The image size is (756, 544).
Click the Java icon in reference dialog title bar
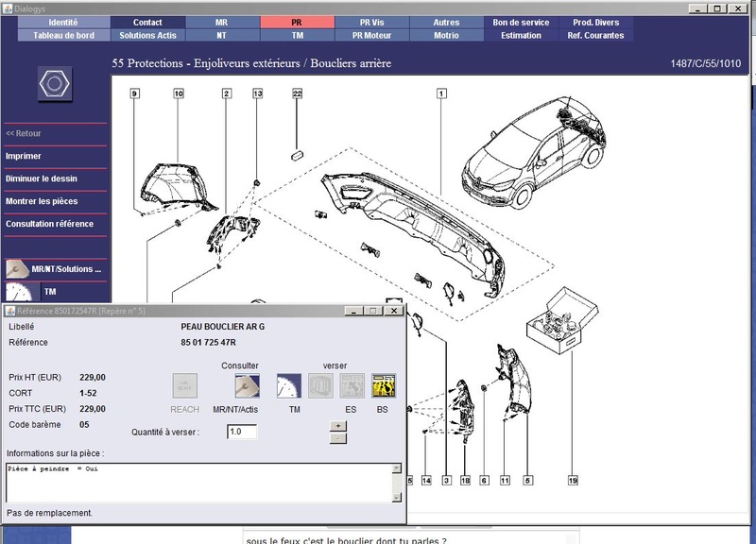point(10,311)
